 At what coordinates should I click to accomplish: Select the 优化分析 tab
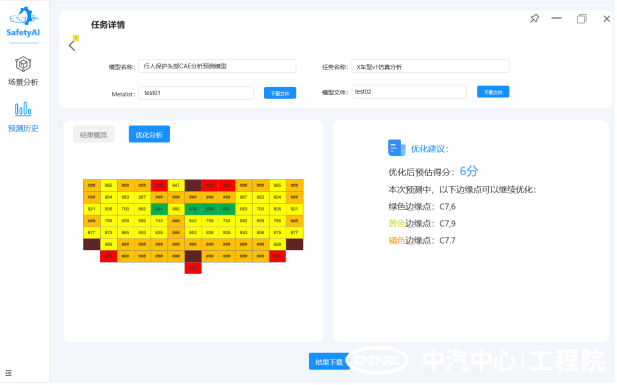[x=149, y=135]
